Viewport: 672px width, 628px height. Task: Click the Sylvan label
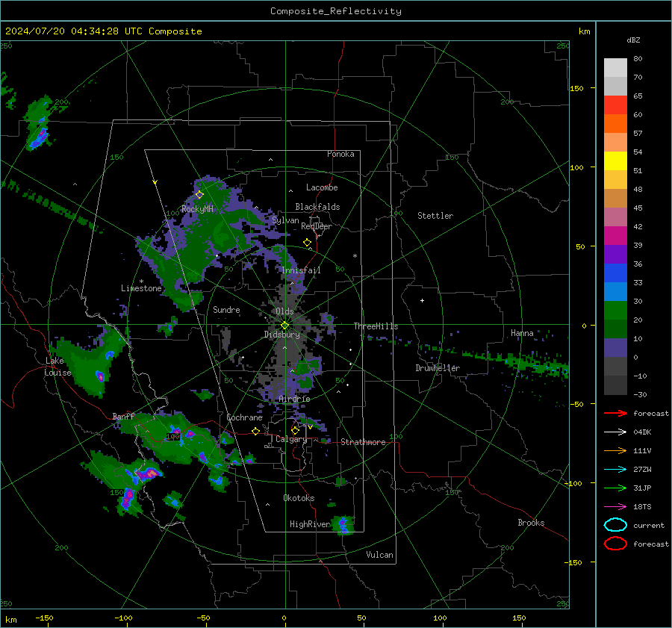[x=285, y=220]
